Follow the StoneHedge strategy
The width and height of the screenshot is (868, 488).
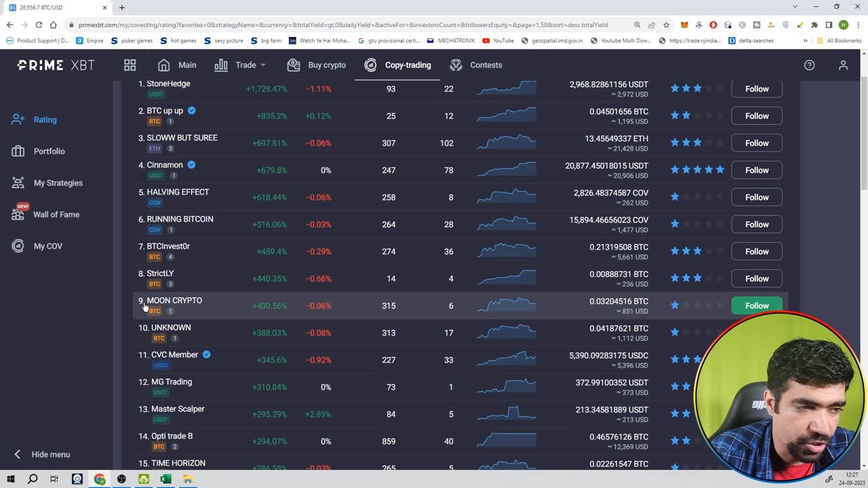coord(757,89)
